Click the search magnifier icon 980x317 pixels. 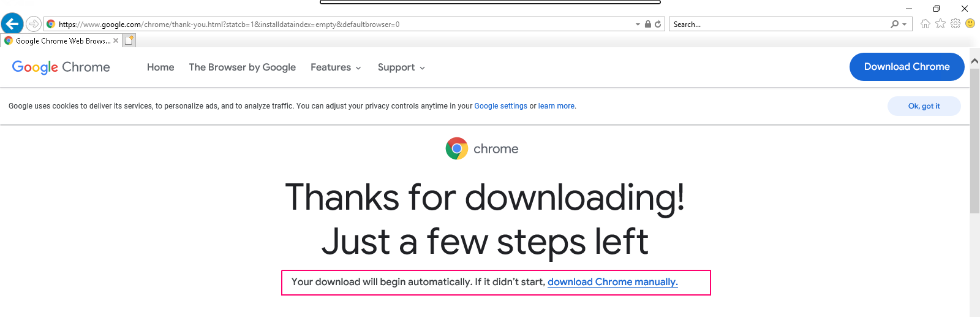[895, 25]
